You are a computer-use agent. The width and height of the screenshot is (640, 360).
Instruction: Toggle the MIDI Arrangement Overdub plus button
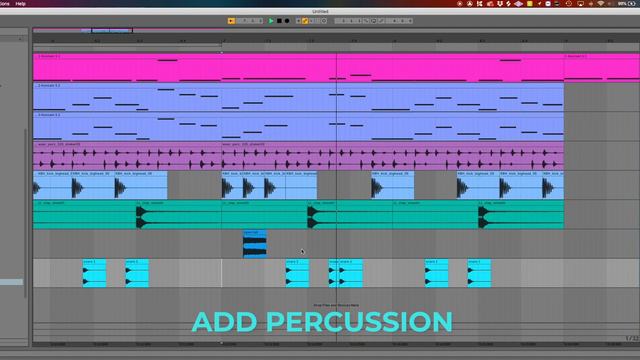tap(298, 21)
